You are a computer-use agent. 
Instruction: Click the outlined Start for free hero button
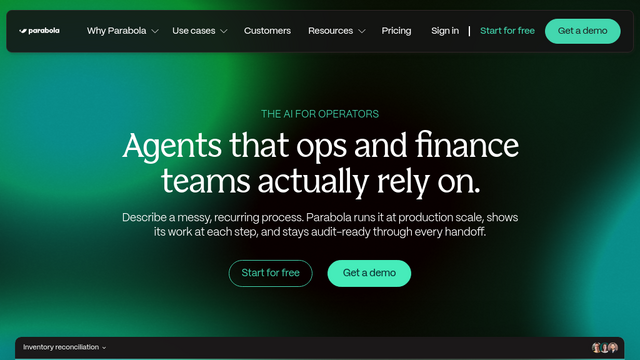pyautogui.click(x=270, y=273)
